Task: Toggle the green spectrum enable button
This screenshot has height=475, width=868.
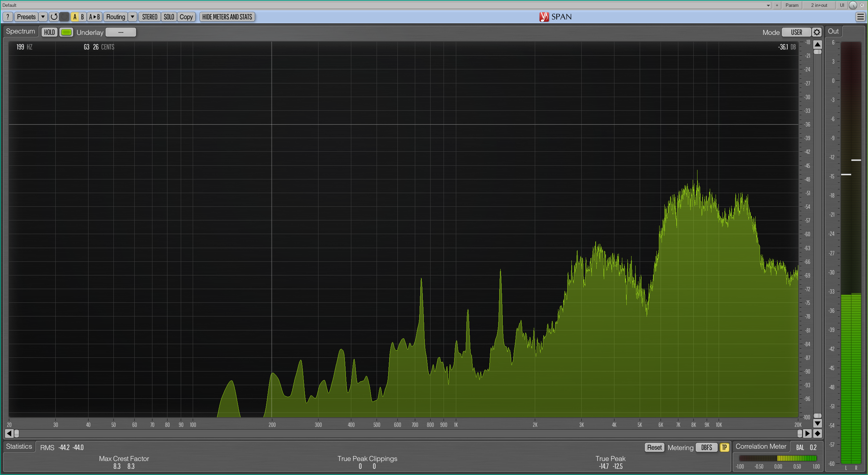Action: pyautogui.click(x=66, y=32)
